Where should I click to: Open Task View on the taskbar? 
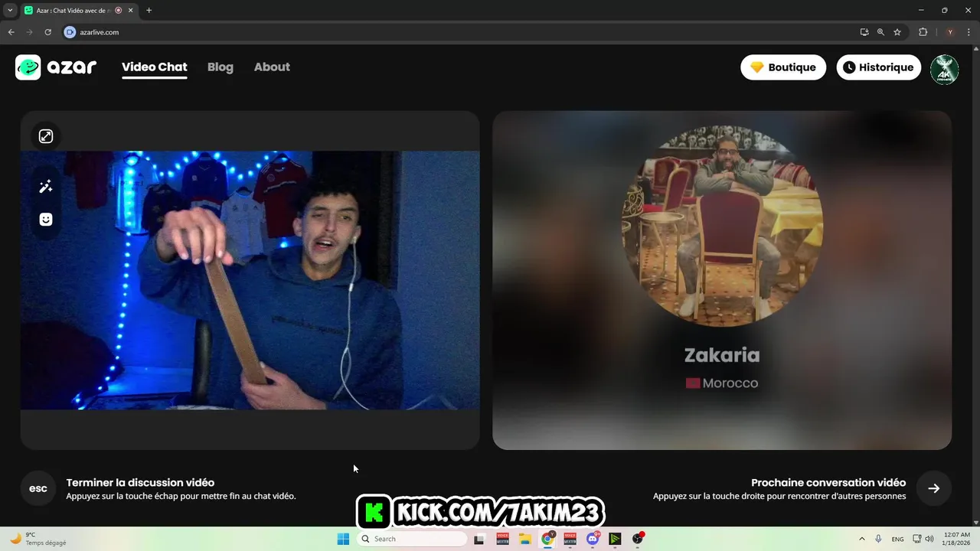[x=479, y=539]
